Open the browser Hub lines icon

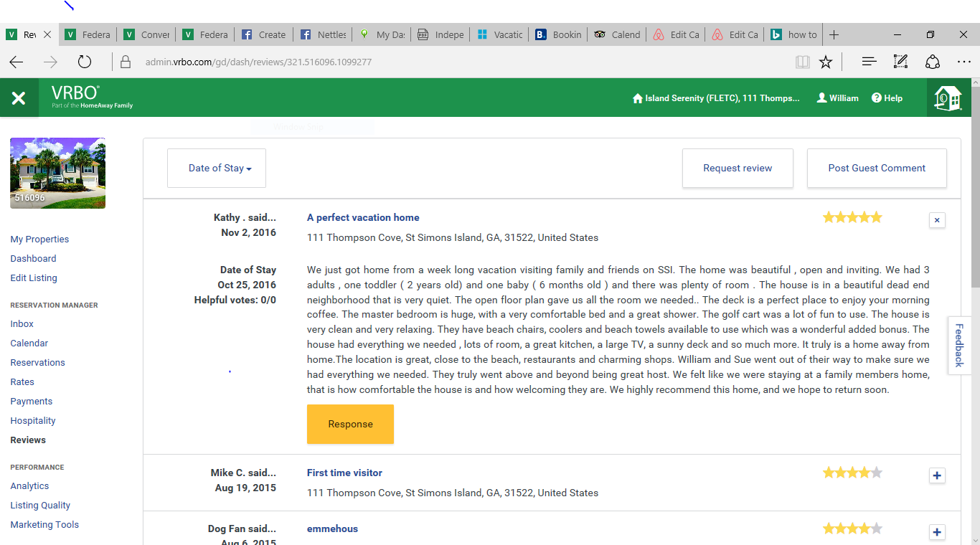[x=869, y=62]
